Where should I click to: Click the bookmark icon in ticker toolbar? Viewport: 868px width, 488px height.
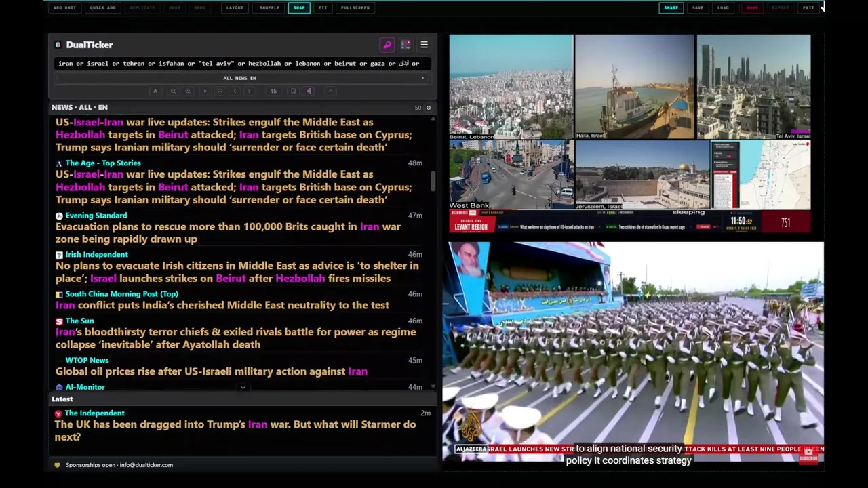click(293, 91)
